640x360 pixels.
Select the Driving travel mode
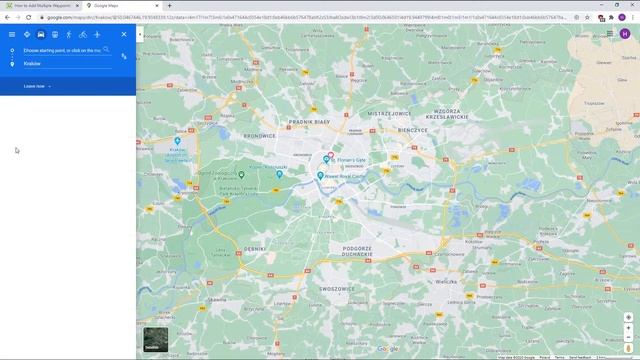41,35
